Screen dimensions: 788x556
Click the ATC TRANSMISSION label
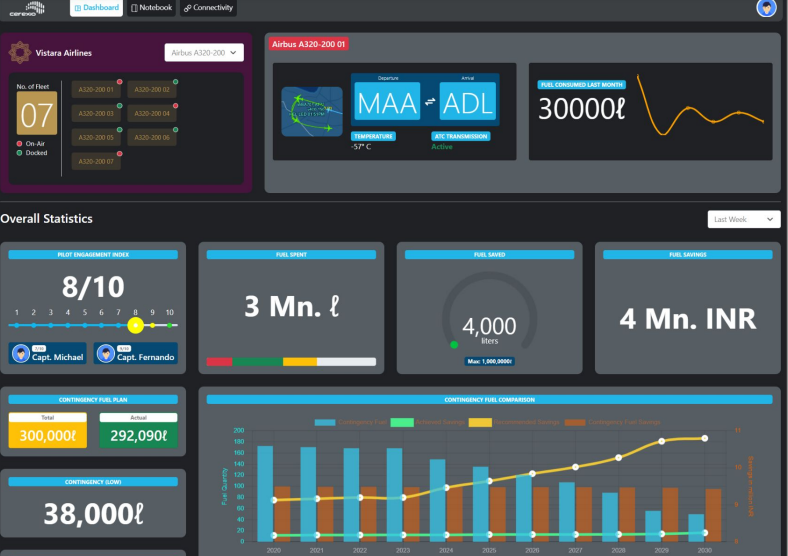(x=461, y=136)
